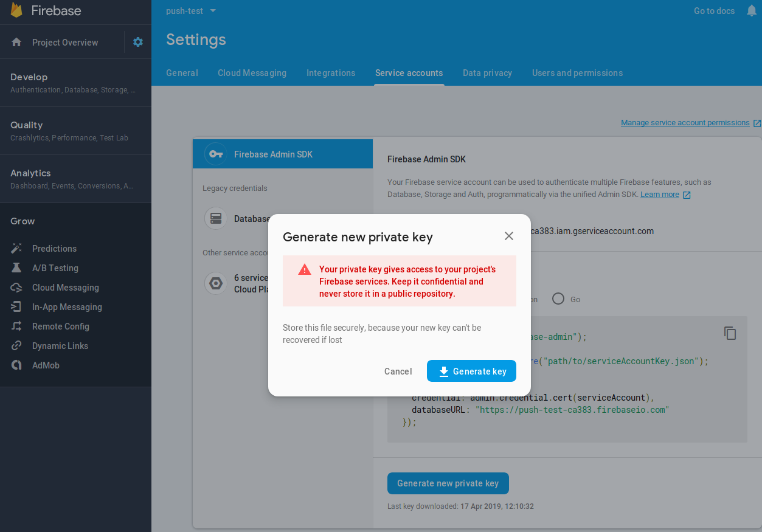Click the copy code snippet icon
The height and width of the screenshot is (532, 762).
pos(730,333)
